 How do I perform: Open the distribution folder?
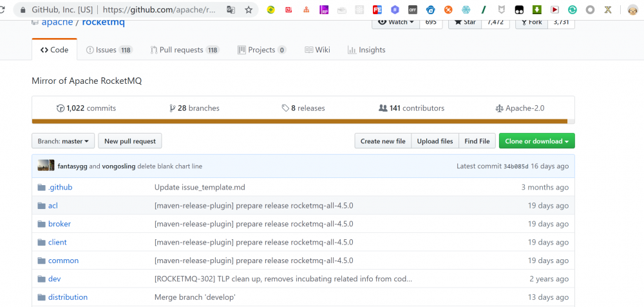coord(68,297)
